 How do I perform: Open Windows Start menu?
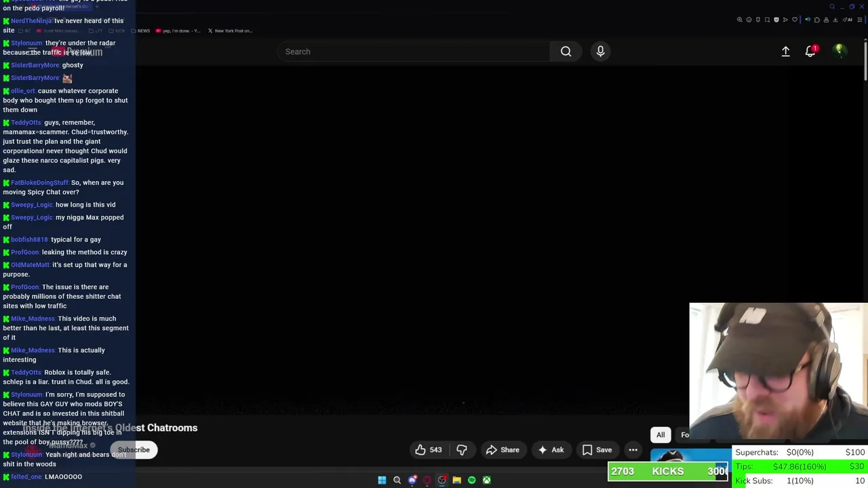click(x=382, y=481)
